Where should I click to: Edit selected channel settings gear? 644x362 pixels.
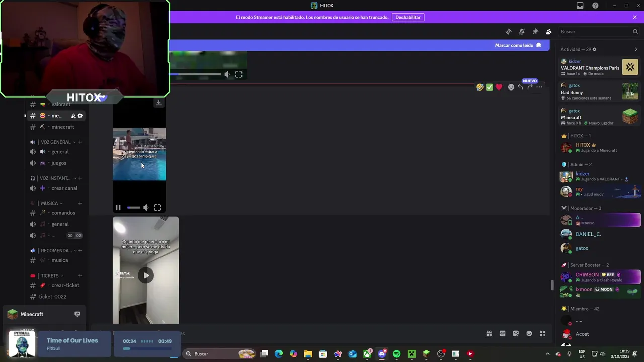tap(80, 116)
